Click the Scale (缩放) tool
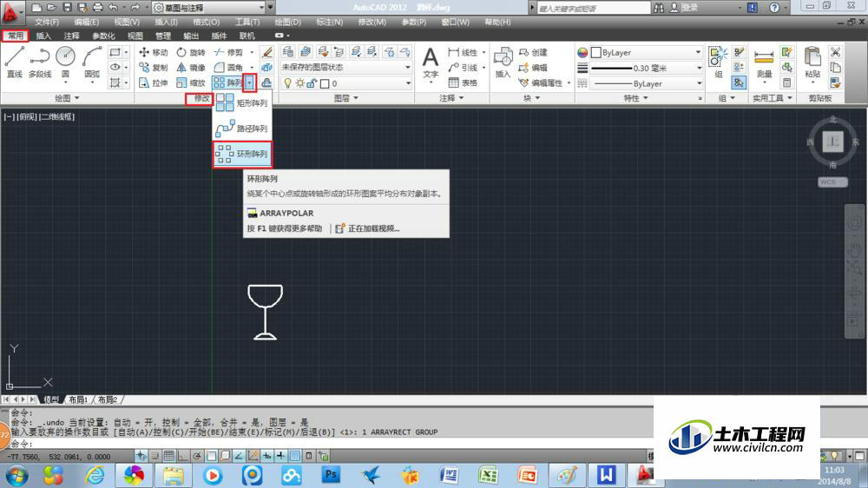868x488 pixels. tap(191, 82)
